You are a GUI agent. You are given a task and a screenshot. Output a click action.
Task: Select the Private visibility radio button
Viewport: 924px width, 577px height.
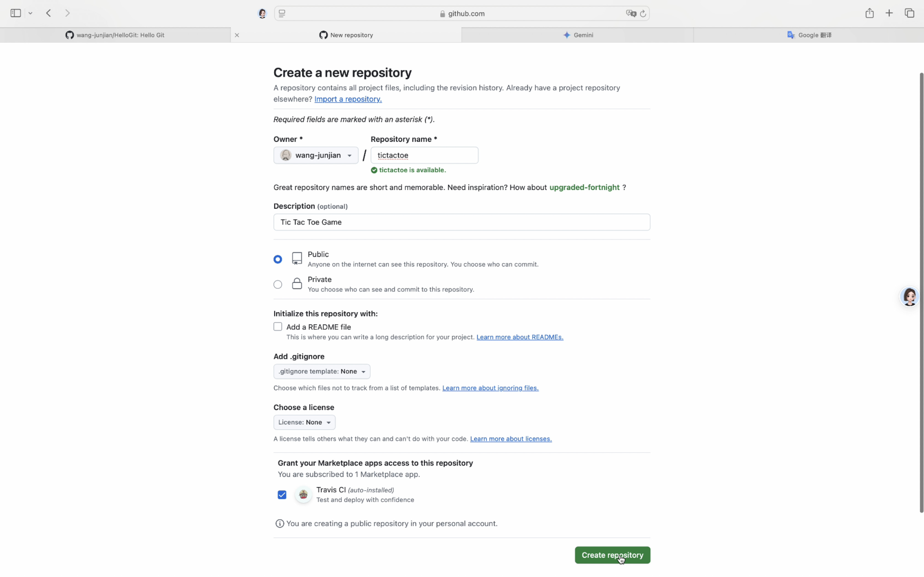coord(278,285)
